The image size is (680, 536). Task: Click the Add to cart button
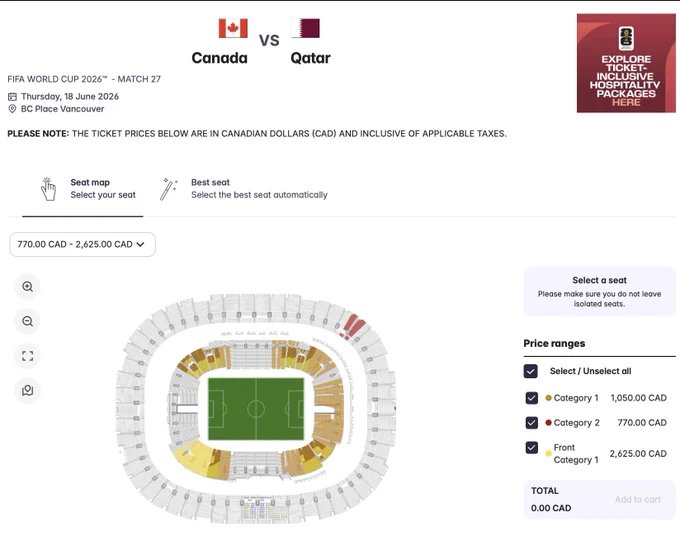(638, 500)
